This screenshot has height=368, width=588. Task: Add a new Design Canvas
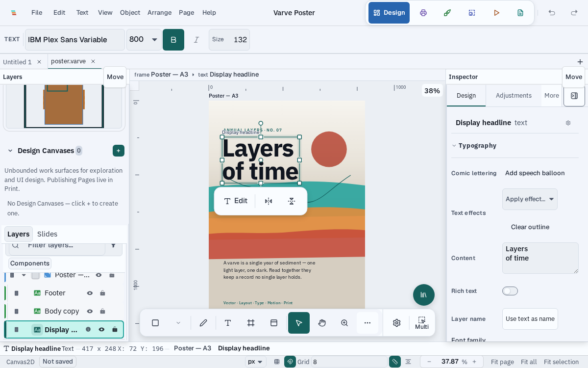119,151
